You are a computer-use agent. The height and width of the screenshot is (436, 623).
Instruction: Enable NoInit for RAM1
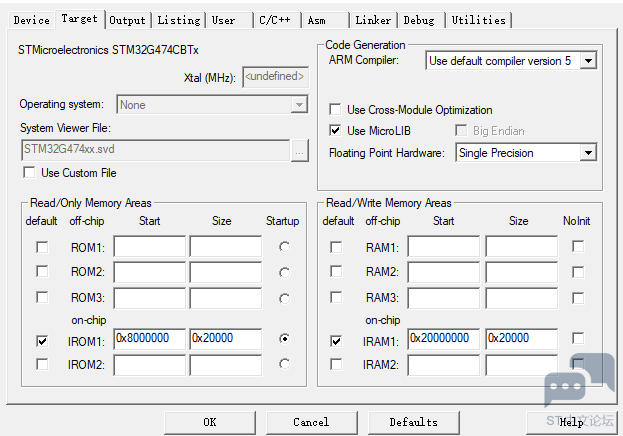(x=578, y=246)
